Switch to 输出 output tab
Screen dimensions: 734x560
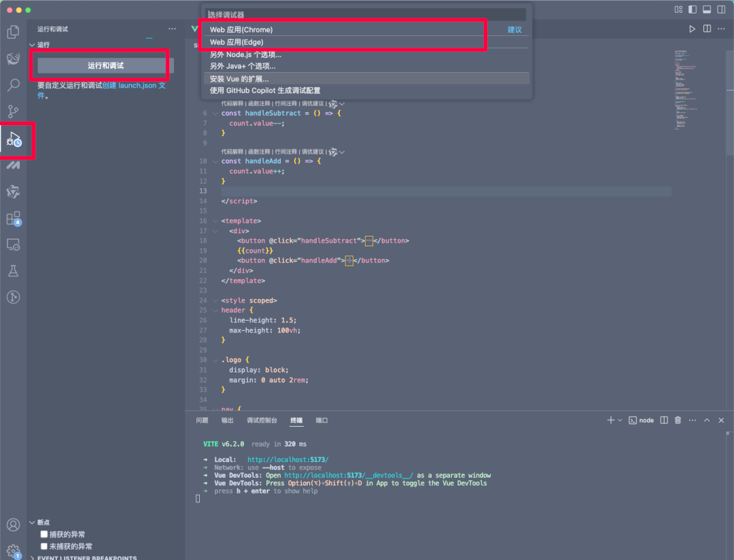[227, 420]
